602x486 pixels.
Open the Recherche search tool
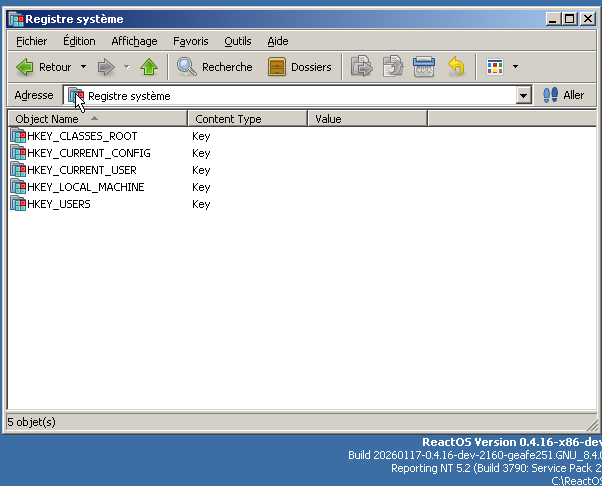click(x=215, y=67)
